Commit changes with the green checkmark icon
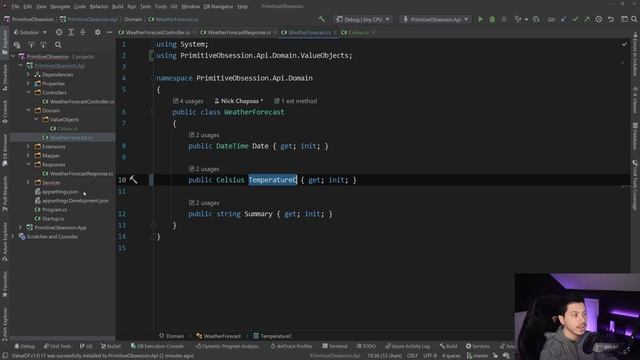This screenshot has width=640, height=360. 575,19
